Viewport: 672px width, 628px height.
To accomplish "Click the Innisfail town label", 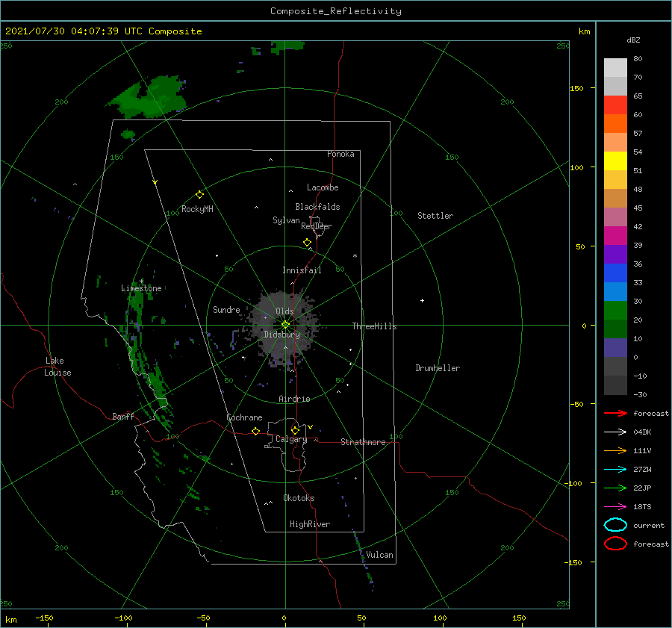I will point(302,270).
